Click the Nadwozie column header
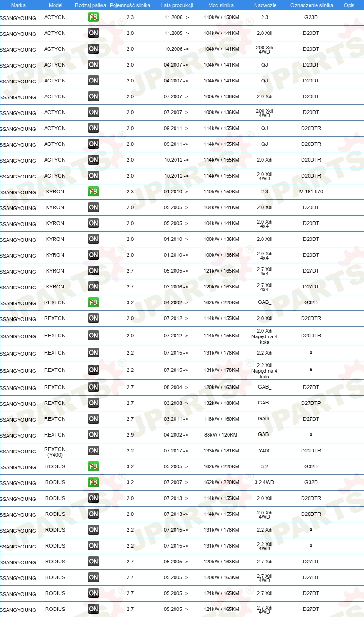 point(264,5)
